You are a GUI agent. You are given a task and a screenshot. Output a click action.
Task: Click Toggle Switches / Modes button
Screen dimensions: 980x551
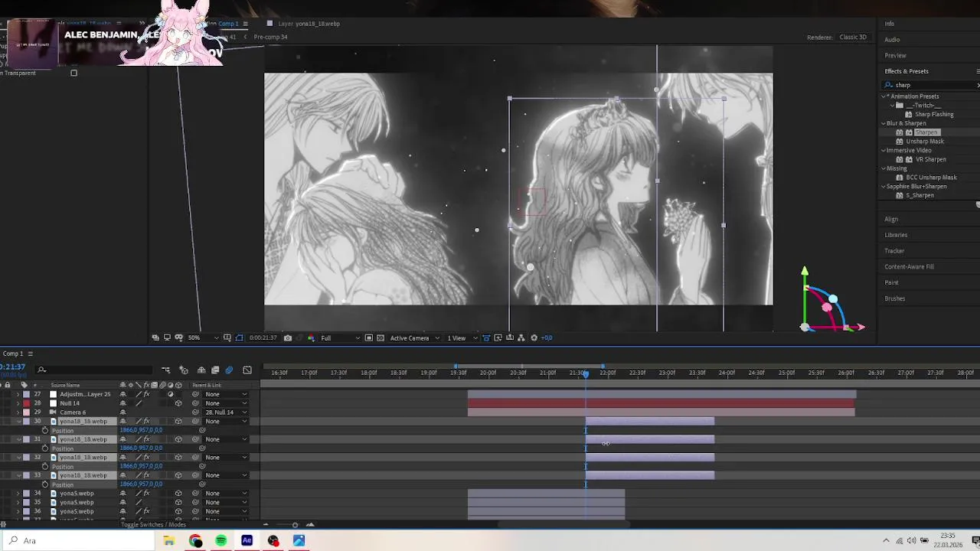[153, 525]
